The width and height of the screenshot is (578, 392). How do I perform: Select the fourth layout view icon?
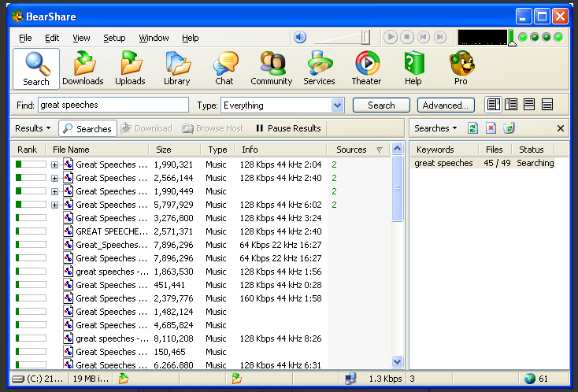coord(547,105)
